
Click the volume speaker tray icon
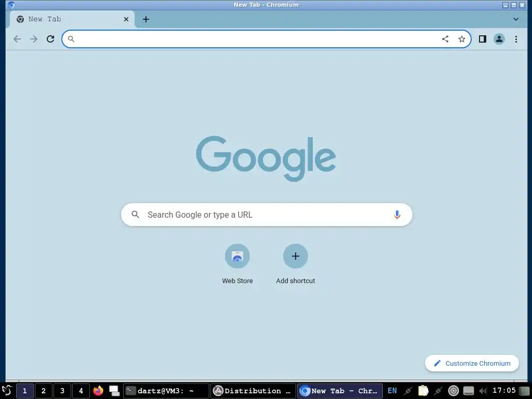[483, 391]
